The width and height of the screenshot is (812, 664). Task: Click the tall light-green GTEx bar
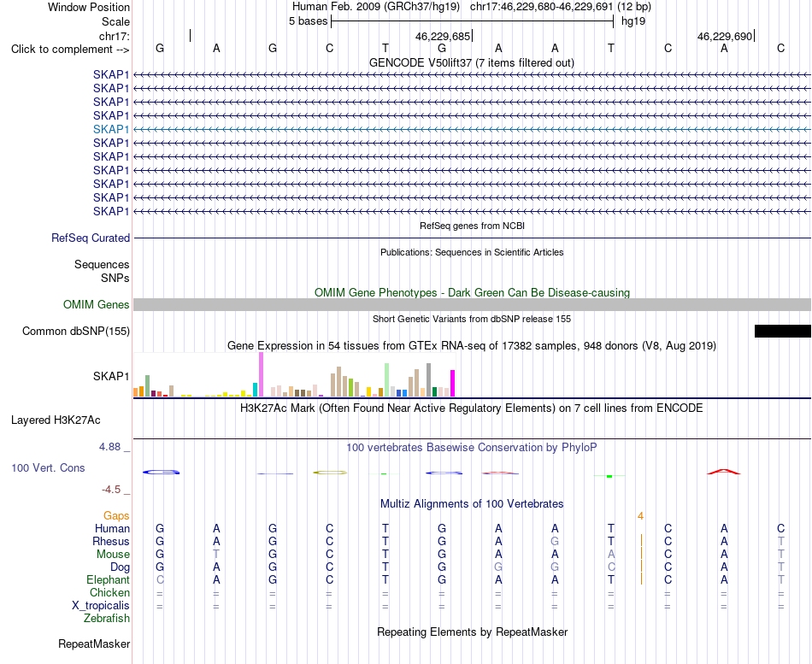[x=387, y=380]
